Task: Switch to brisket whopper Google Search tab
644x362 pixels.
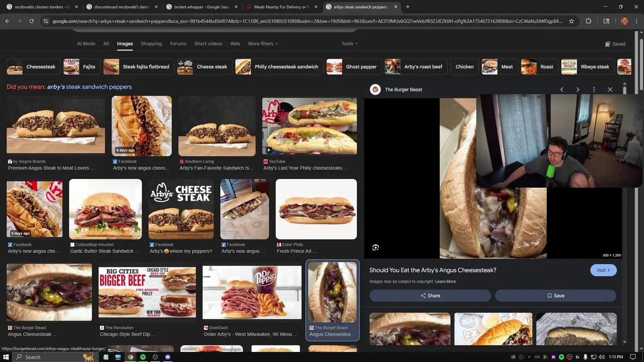Action: click(201, 7)
